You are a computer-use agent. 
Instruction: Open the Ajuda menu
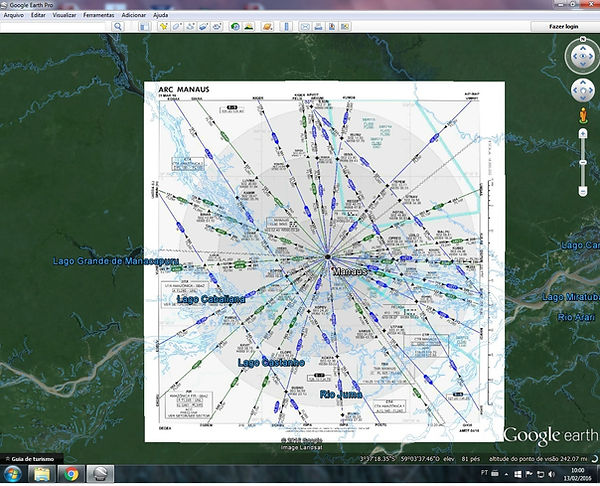(x=161, y=15)
